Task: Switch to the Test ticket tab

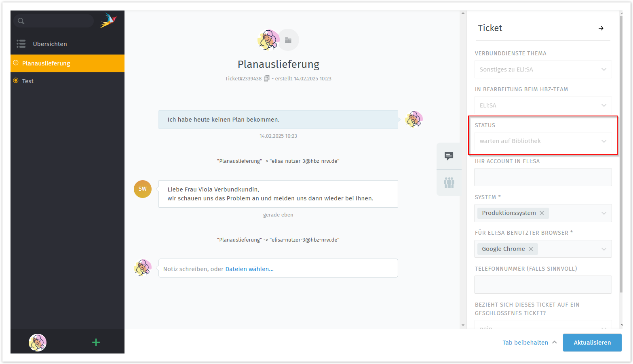Action: pos(28,81)
